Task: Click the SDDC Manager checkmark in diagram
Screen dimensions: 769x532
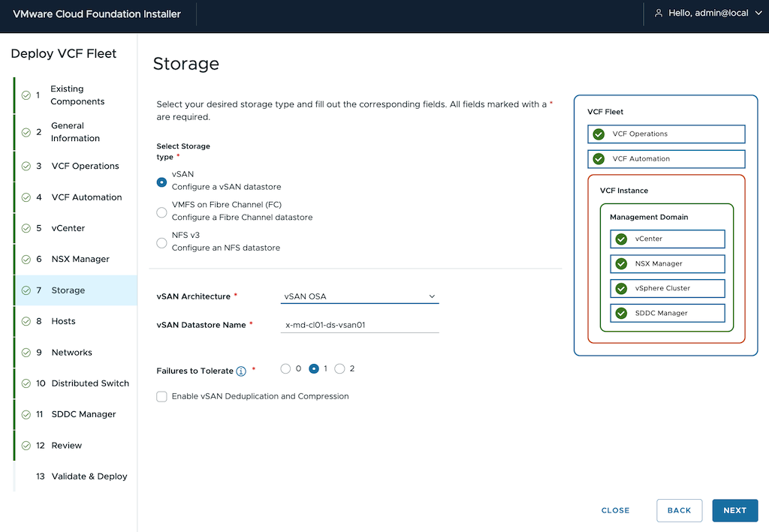Action: (x=621, y=313)
